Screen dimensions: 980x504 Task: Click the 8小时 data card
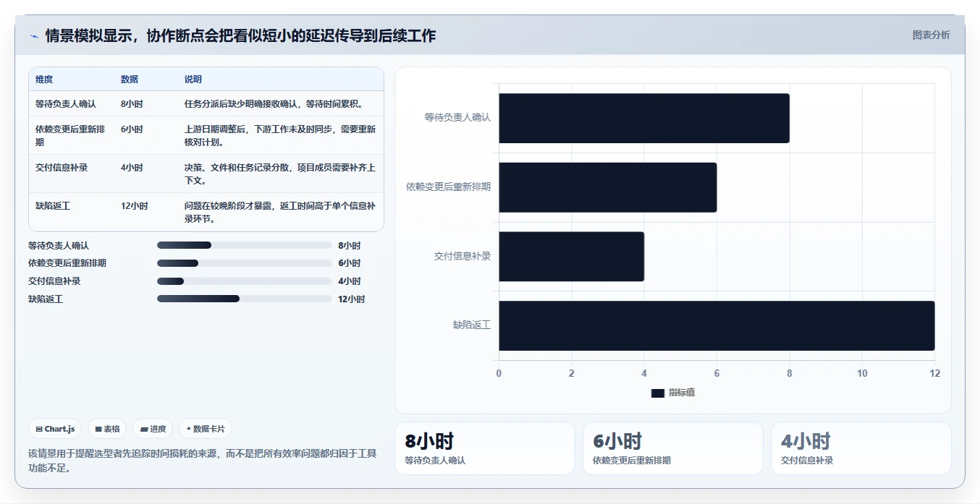[x=484, y=448]
